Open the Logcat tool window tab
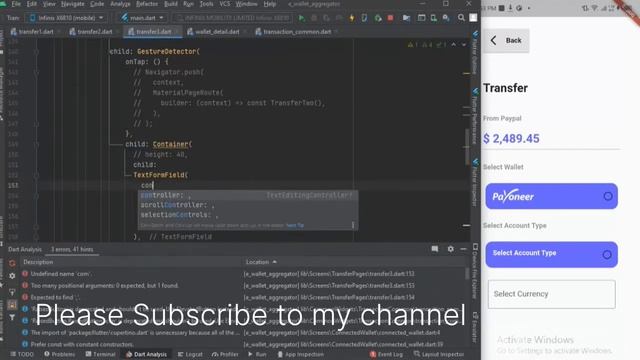640x360 pixels. click(190, 354)
